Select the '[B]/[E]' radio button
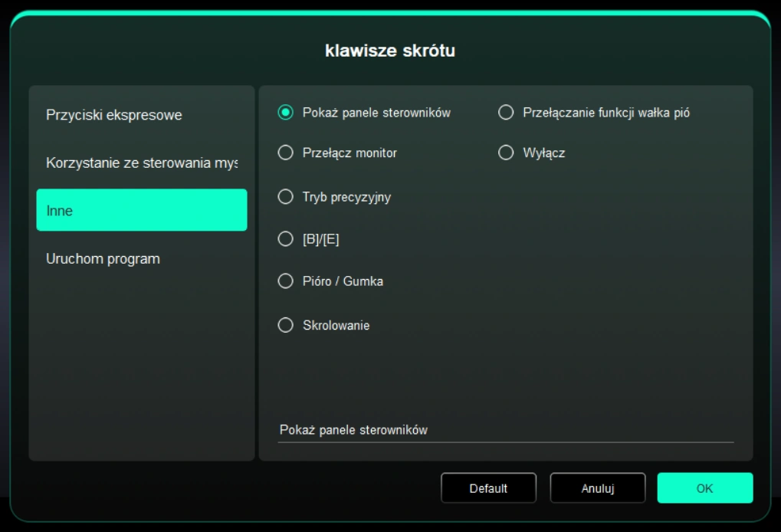The height and width of the screenshot is (532, 781). click(286, 239)
